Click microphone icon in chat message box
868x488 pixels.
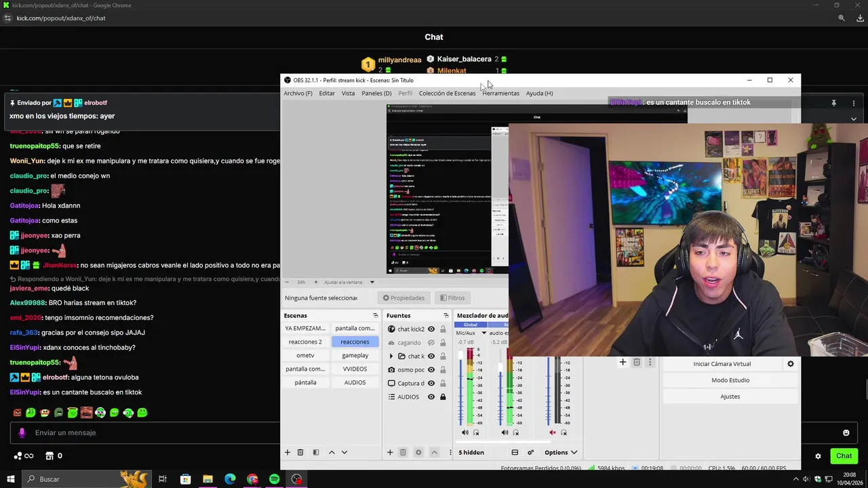(x=22, y=432)
